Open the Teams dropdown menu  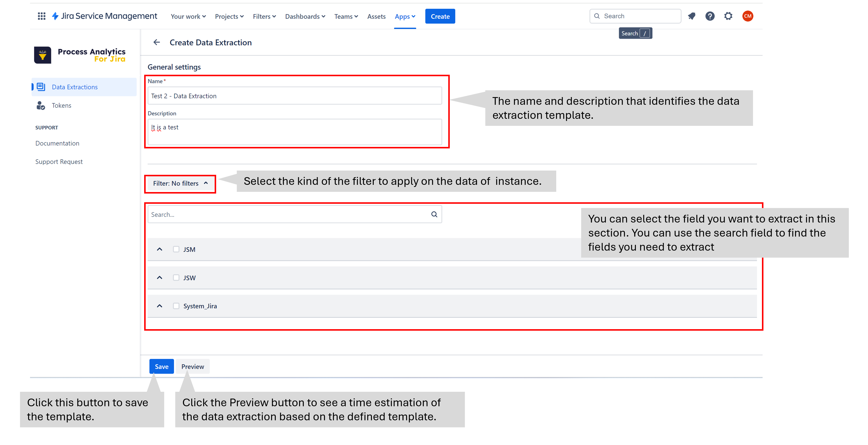coord(346,17)
